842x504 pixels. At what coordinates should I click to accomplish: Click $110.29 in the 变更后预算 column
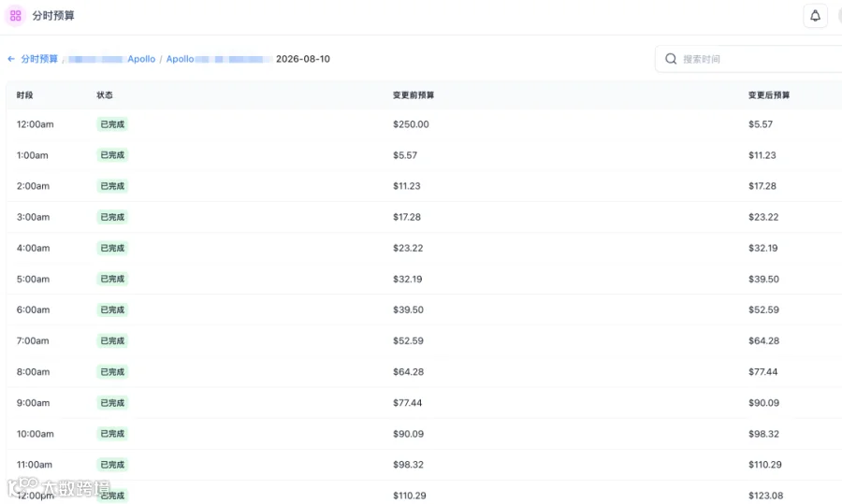click(x=764, y=465)
